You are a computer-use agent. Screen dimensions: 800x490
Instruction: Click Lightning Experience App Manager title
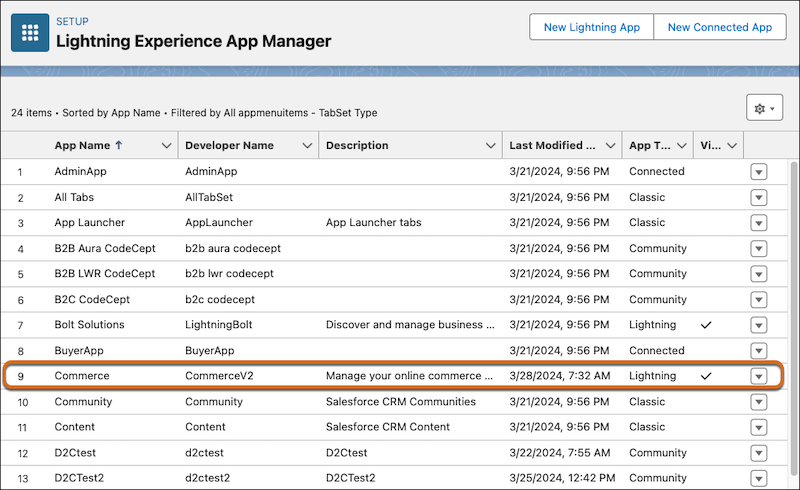(193, 41)
